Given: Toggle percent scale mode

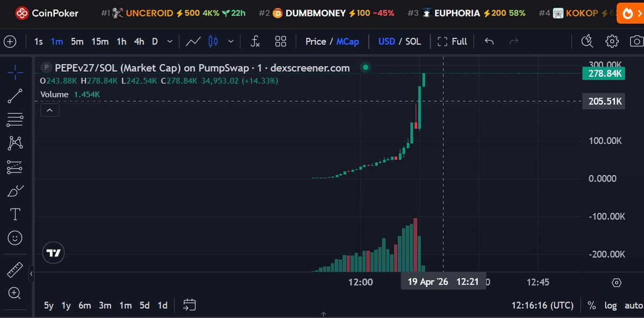Looking at the screenshot, I should coord(591,305).
